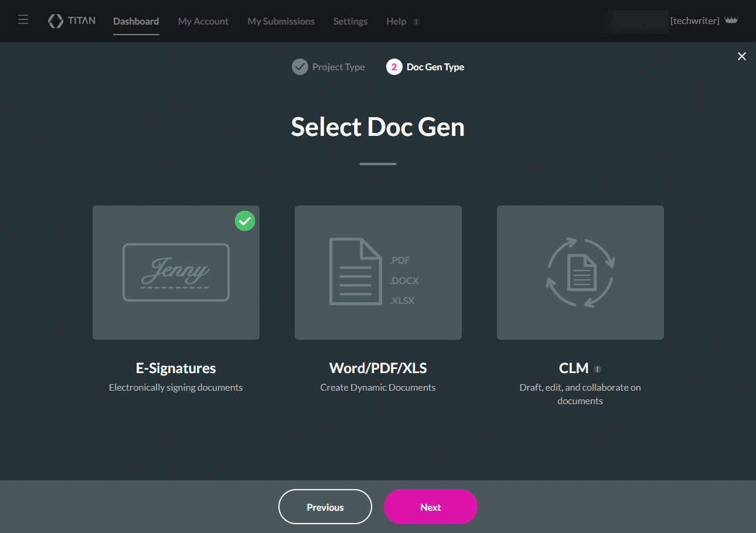
Task: Click the Previous button
Action: 325,507
